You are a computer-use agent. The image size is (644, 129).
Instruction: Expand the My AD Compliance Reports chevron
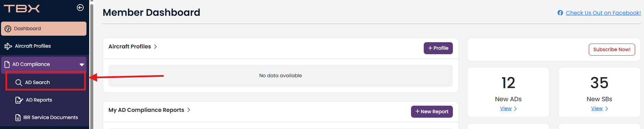(189, 110)
